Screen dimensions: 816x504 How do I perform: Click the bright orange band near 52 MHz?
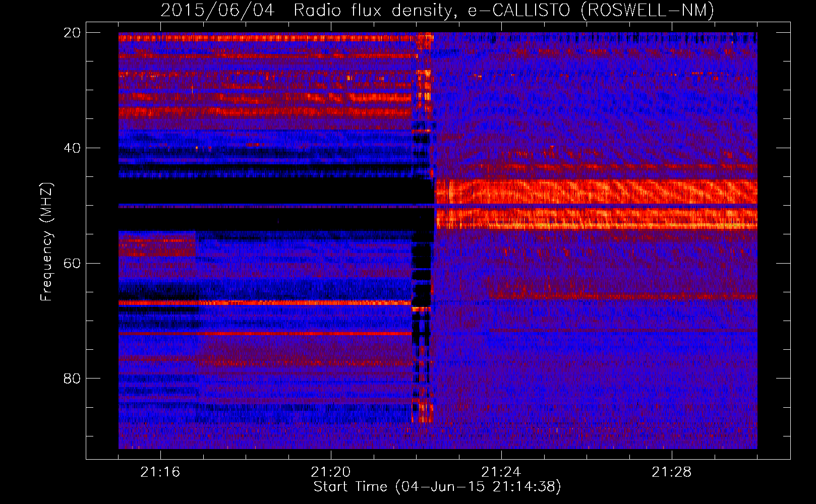tap(595, 219)
